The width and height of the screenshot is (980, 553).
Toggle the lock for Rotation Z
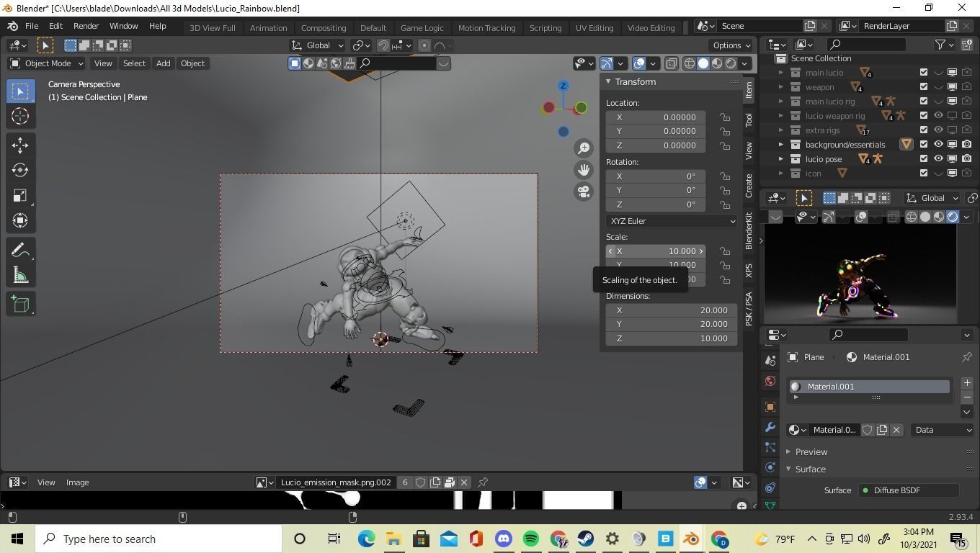pos(724,204)
